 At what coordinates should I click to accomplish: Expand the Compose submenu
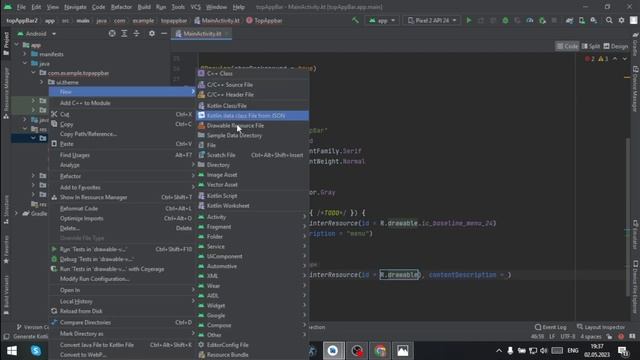(252, 325)
